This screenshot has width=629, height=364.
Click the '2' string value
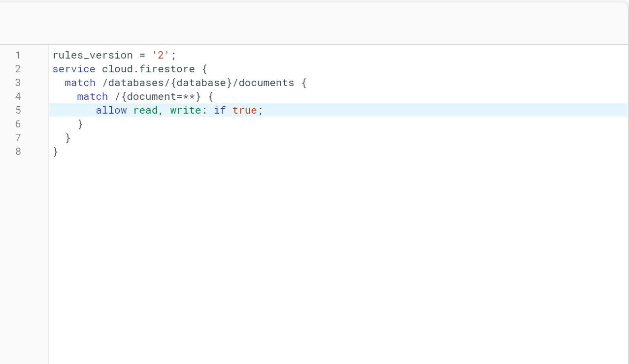[x=161, y=55]
